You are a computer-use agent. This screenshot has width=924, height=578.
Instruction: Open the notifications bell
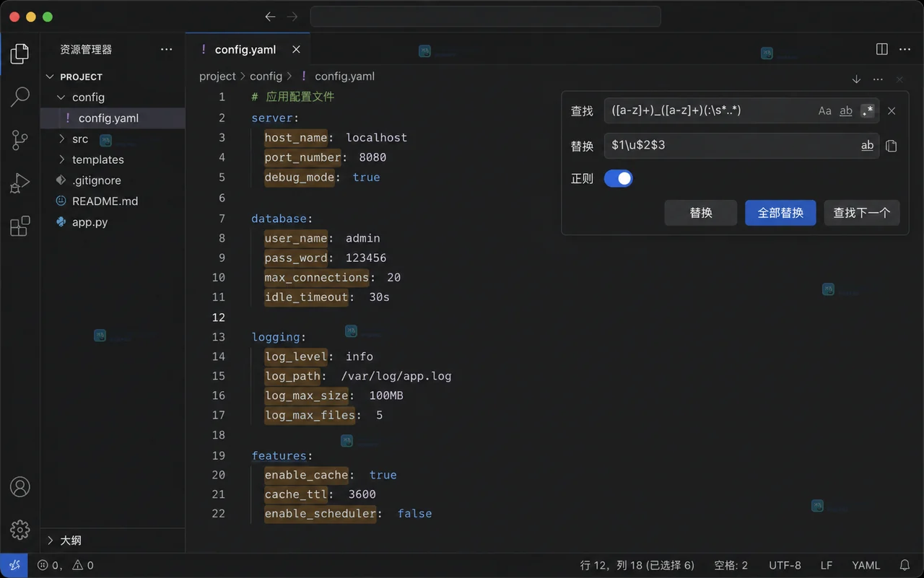pos(905,566)
